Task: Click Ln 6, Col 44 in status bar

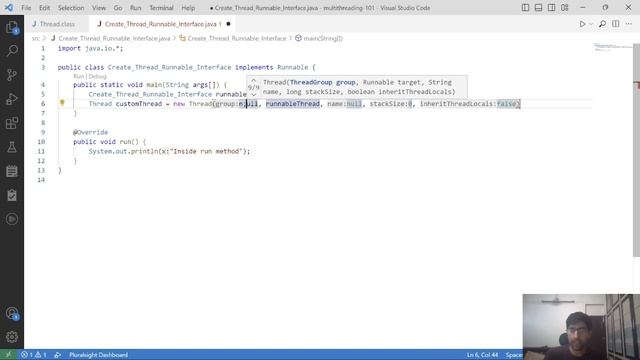Action: pos(482,355)
